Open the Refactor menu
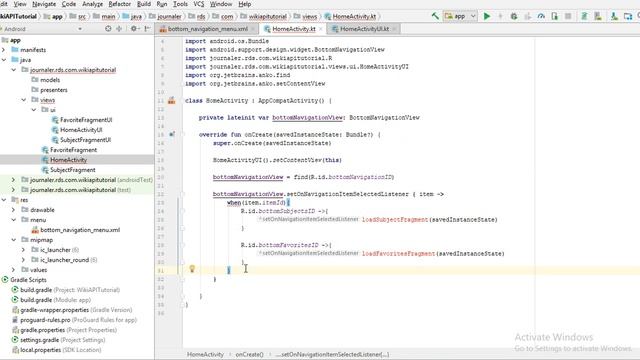Screen dimensions: 640x360 pyautogui.click(x=120, y=4)
